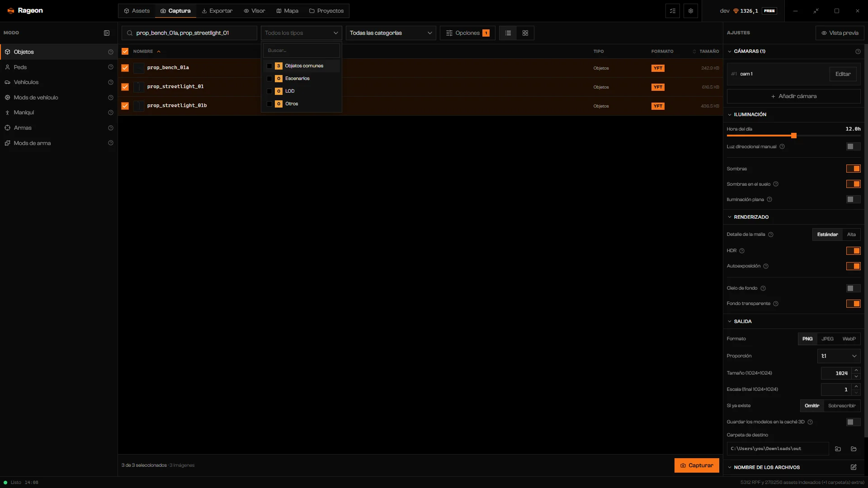Open the Proporción 1:1 dropdown
Image resolution: width=868 pixels, height=488 pixels.
tap(839, 356)
